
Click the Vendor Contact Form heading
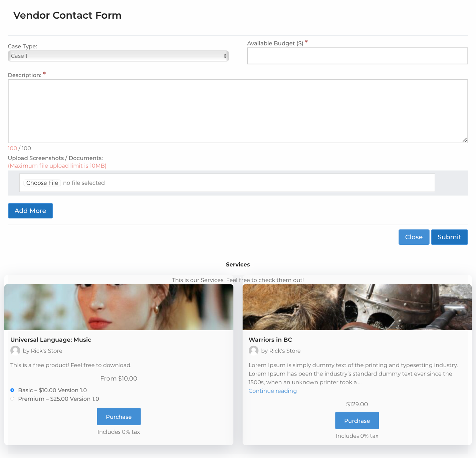click(67, 15)
